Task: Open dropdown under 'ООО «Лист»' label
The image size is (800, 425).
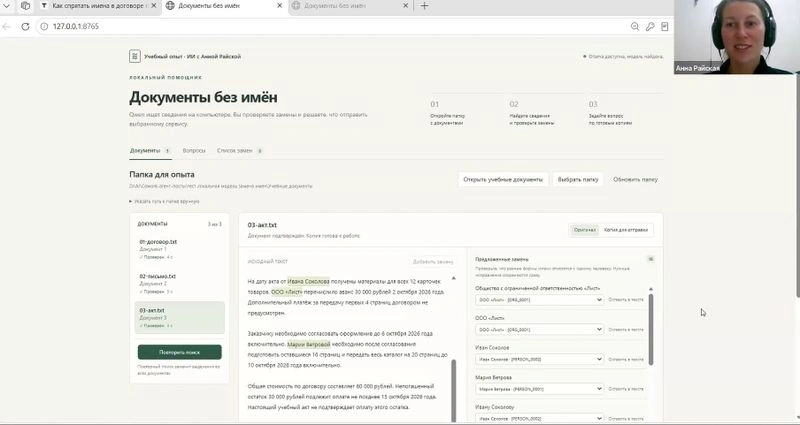Action: 540,330
